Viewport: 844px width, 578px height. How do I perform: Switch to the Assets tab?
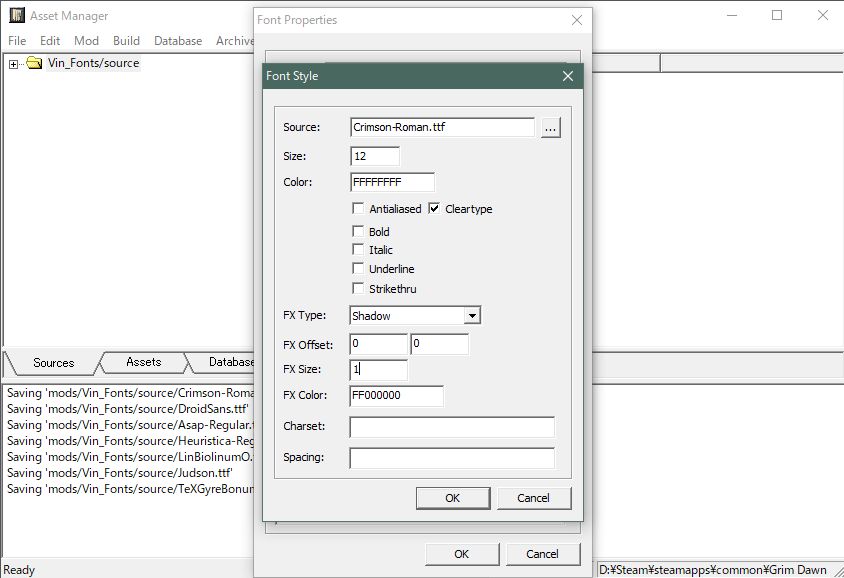coord(143,362)
